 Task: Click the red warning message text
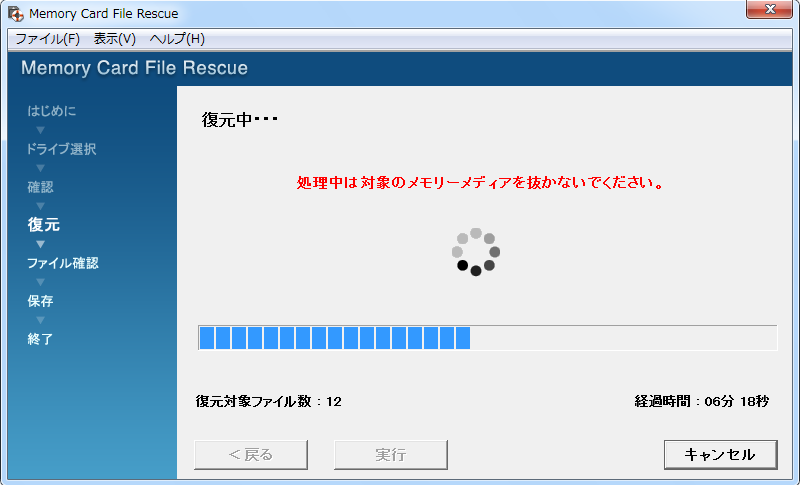[481, 183]
